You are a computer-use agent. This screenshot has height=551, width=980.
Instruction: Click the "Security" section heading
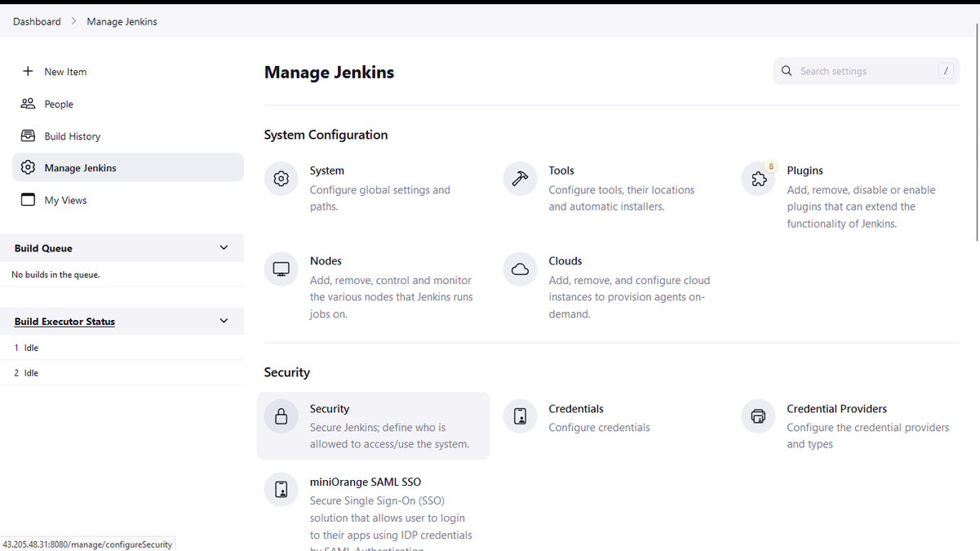(286, 372)
